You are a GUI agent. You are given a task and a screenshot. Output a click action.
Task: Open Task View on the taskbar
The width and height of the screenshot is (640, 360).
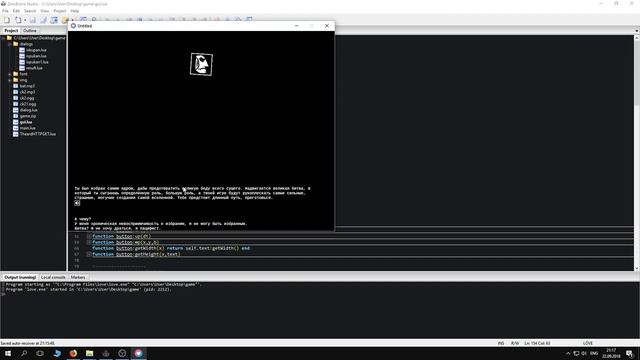[x=40, y=353]
